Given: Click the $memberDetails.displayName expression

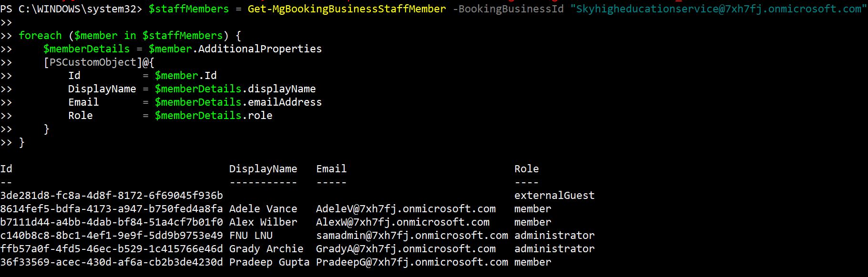Looking at the screenshot, I should 235,89.
